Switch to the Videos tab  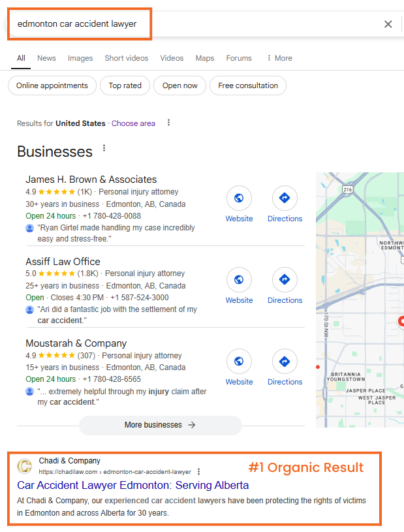(x=172, y=58)
